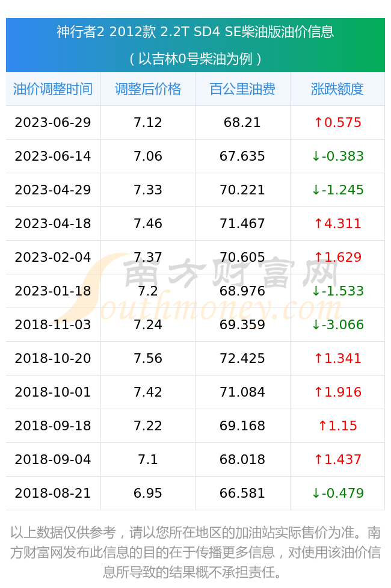The width and height of the screenshot is (391, 588).
Task: Click the change value ↓-1.245
Action: click(x=337, y=190)
